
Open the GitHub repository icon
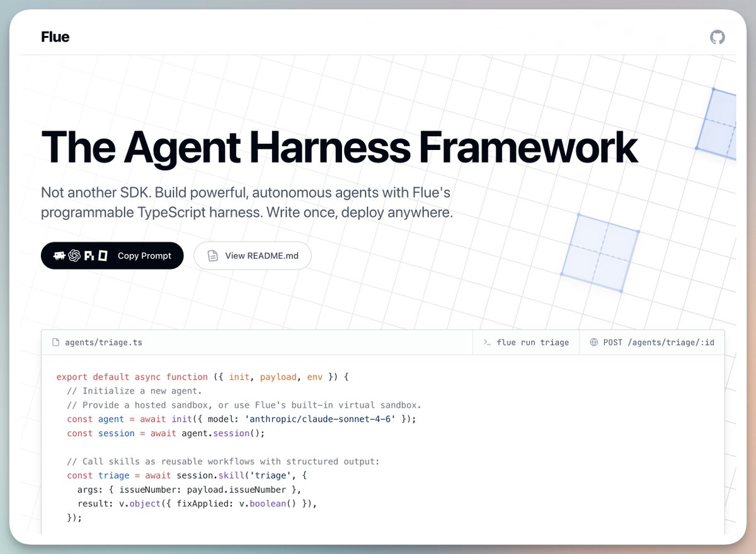(718, 37)
